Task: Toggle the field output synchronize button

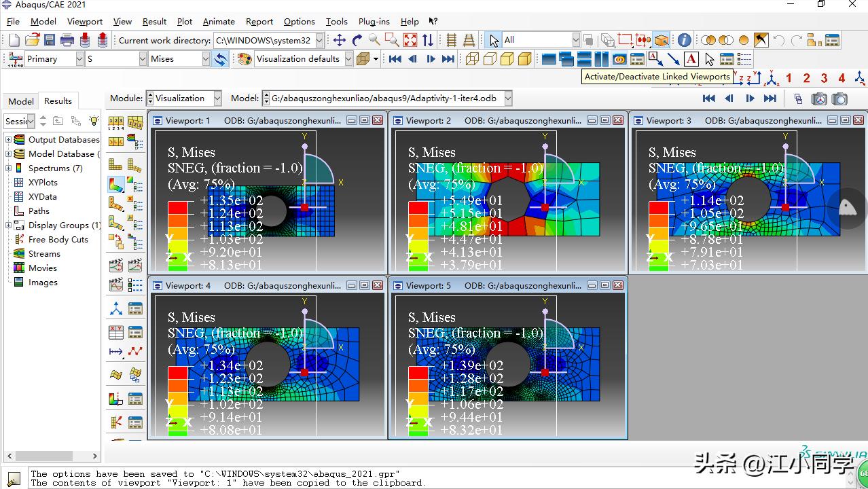Action: pos(220,59)
